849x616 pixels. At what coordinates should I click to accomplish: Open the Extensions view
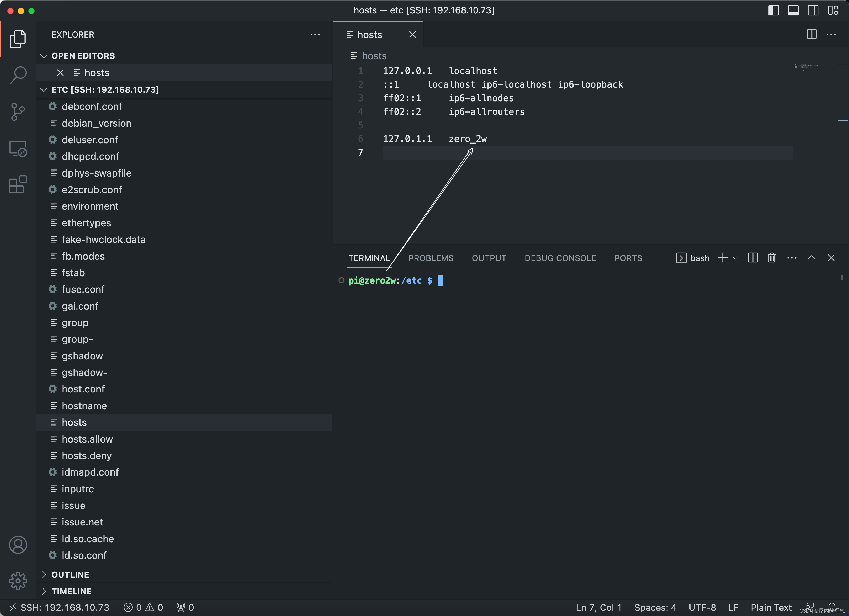click(x=18, y=184)
